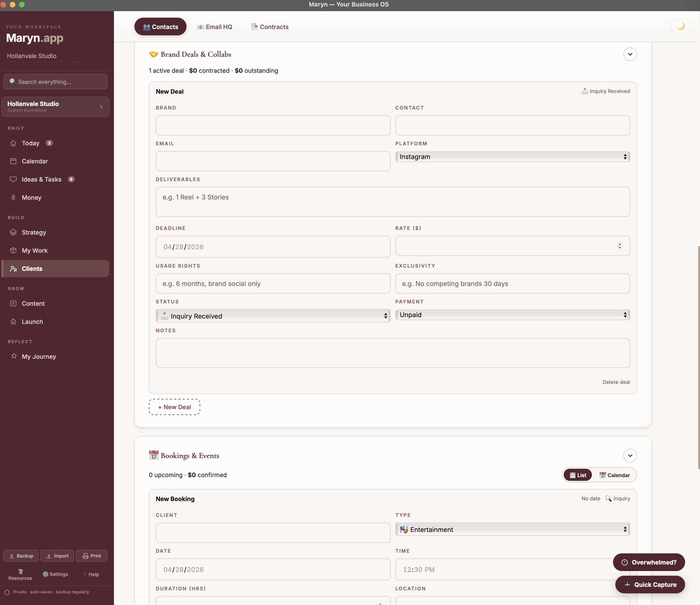The width and height of the screenshot is (700, 605).
Task: Open the Money section
Action: [x=31, y=198]
